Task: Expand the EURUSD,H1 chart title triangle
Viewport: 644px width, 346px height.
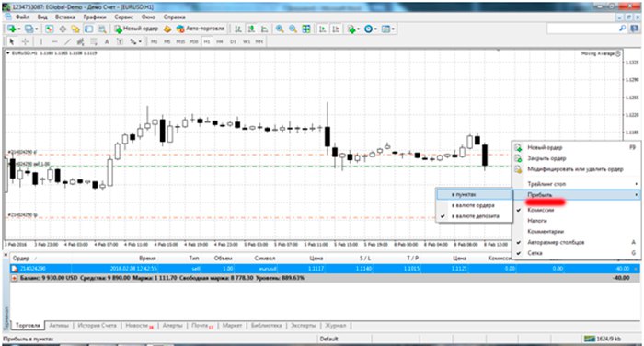Action: coord(7,53)
